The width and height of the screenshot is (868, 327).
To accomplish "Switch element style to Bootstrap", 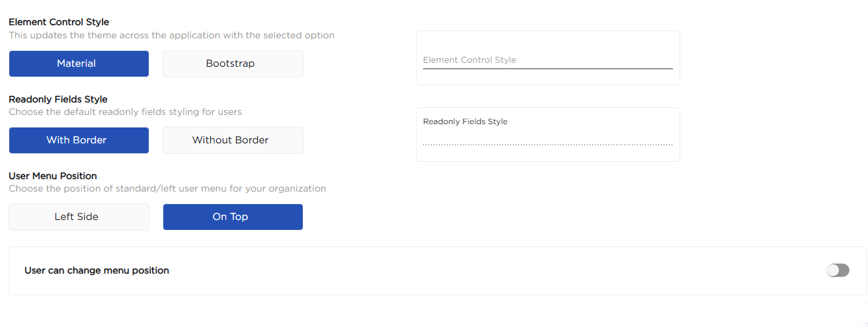I will (x=233, y=63).
